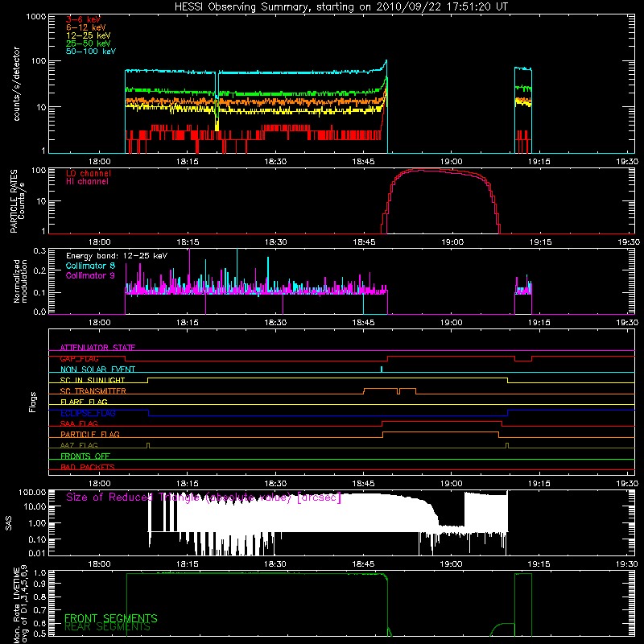The image size is (644, 644).
Task: Click the 0.3 tick on modulation axis
Action: 39,250
